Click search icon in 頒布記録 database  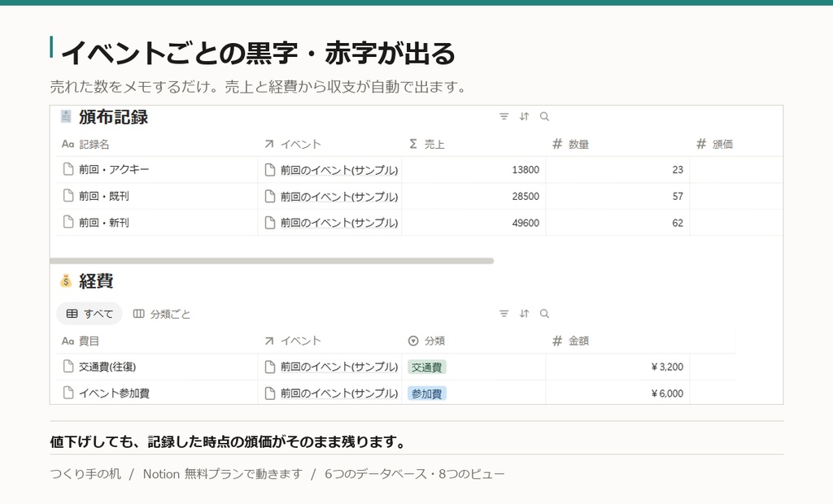(x=544, y=116)
